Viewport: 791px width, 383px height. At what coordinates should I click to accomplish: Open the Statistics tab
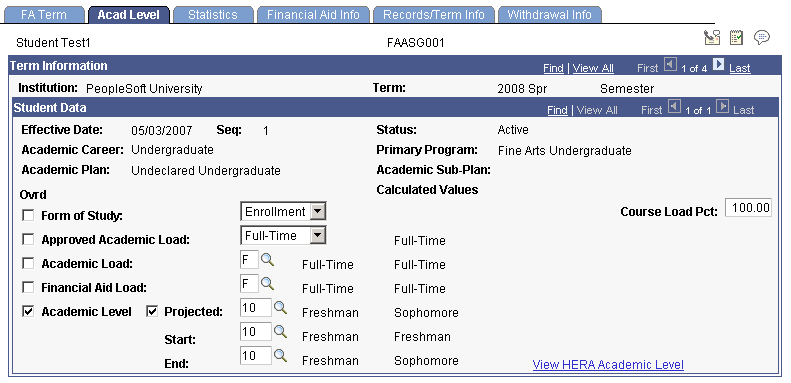(x=212, y=15)
